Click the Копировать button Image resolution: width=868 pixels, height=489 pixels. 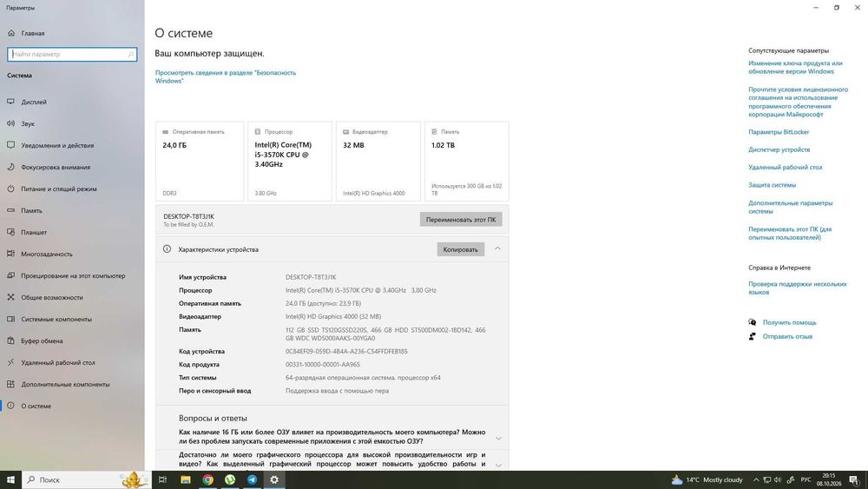click(x=461, y=249)
